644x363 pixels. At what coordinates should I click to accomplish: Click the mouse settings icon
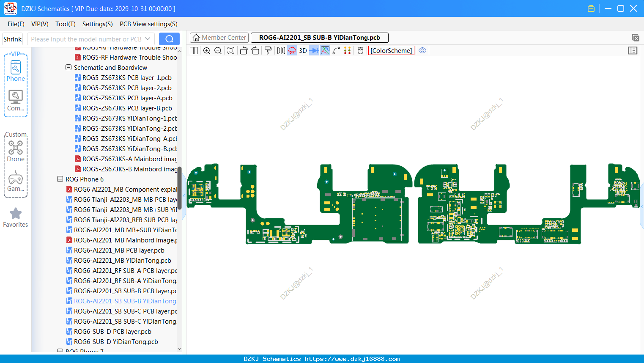[360, 50]
